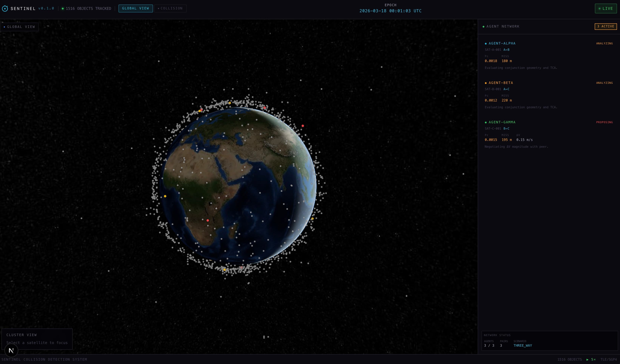Viewport: 620px width, 364px height.
Task: Open the AGENT-GAMMA card
Action: (502, 122)
